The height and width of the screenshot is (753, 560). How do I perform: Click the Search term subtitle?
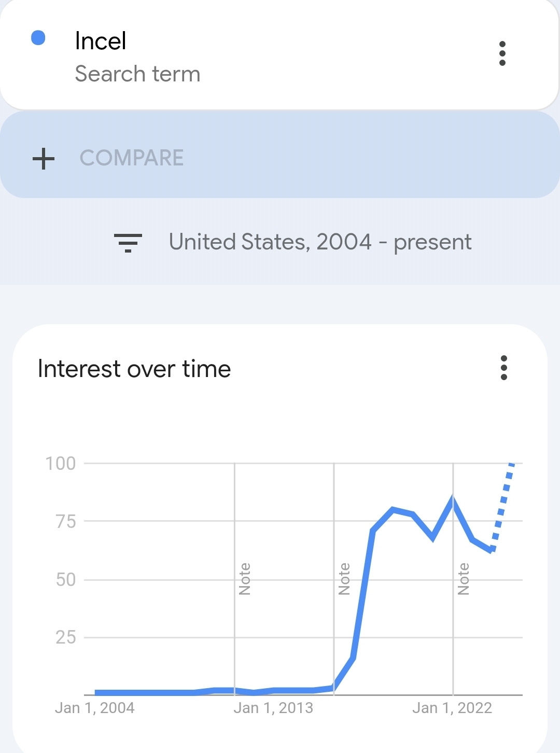(x=137, y=74)
